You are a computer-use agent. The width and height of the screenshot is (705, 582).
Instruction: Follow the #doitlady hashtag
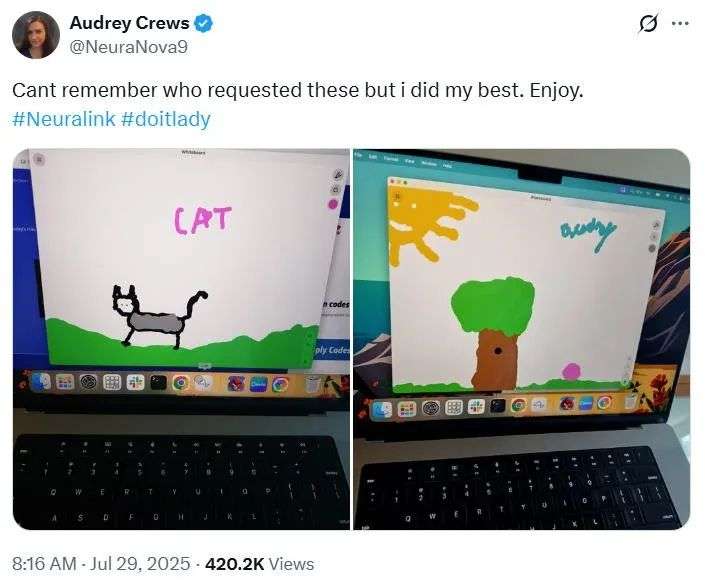click(x=166, y=119)
